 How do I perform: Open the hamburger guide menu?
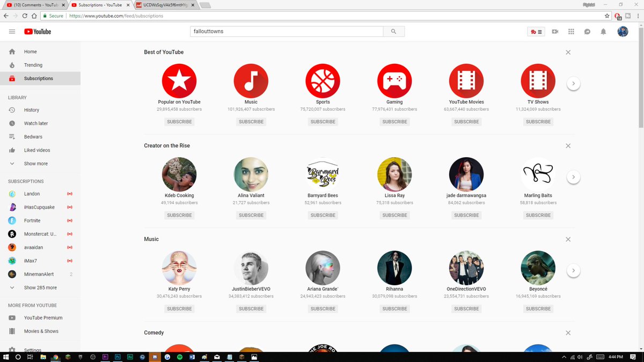click(12, 32)
